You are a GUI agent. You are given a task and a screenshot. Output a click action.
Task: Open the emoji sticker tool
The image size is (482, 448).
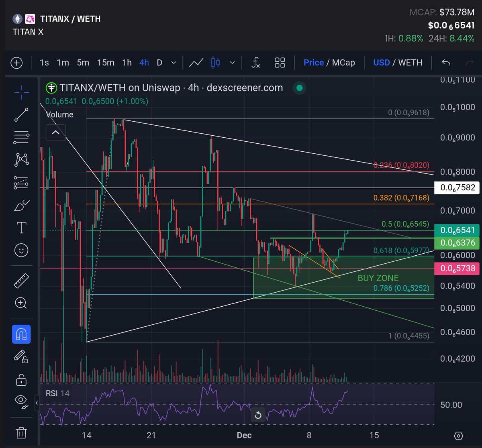pos(21,250)
